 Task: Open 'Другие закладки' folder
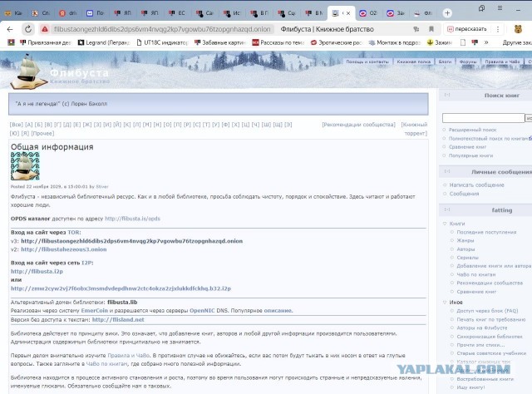pyautogui.click(x=517, y=42)
